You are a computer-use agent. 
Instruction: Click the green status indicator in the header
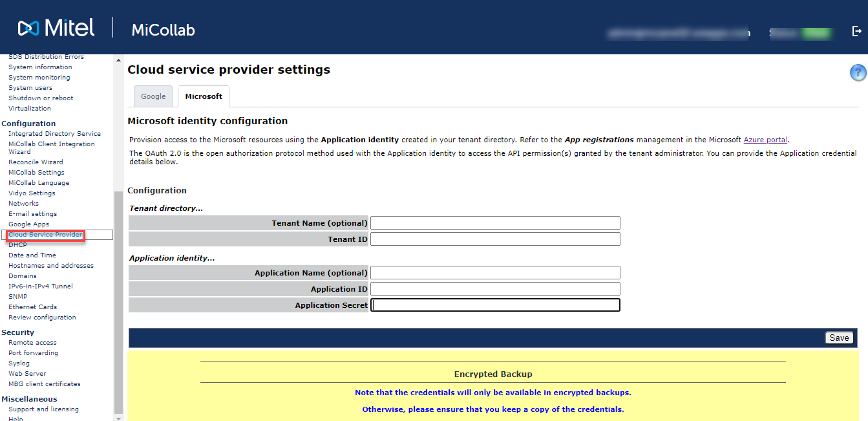point(818,32)
